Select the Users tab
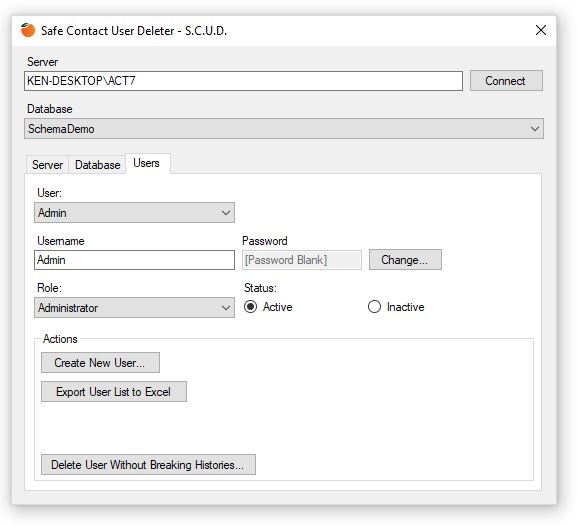This screenshot has width=579, height=526. coord(147,163)
